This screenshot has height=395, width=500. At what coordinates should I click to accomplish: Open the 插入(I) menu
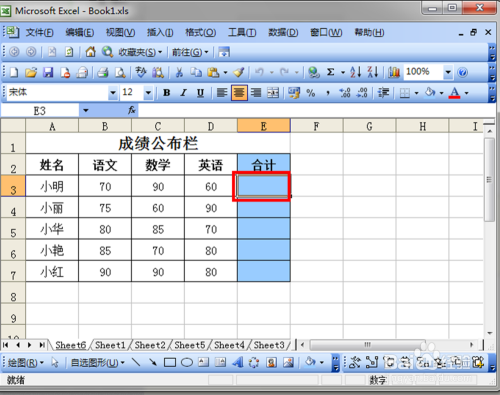pyautogui.click(x=160, y=32)
